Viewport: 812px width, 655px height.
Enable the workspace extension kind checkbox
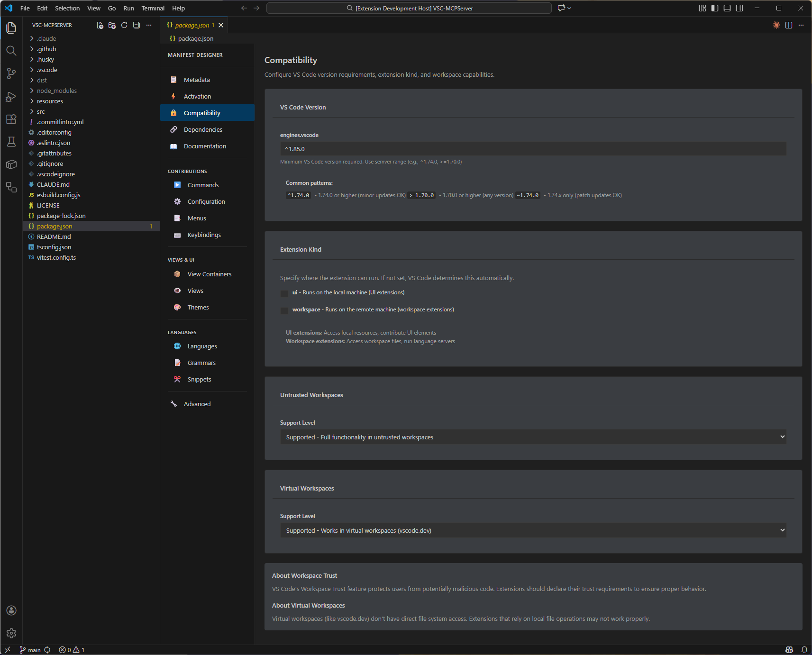[284, 310]
